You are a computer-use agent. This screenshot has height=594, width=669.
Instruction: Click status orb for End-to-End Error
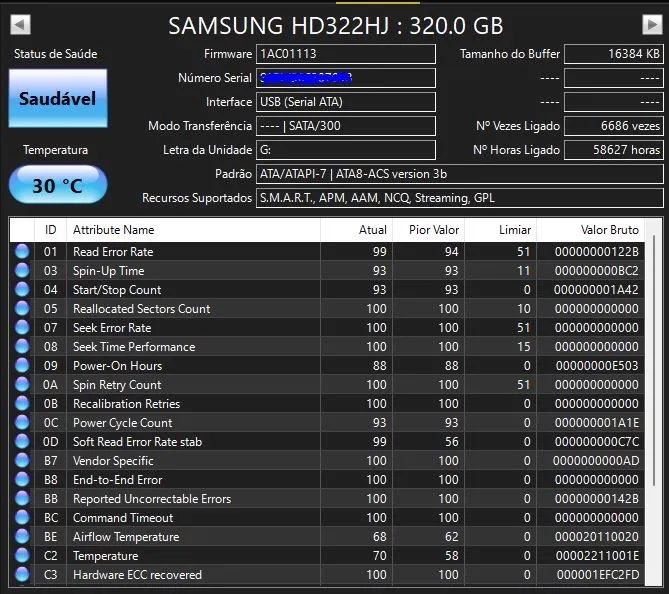point(22,479)
